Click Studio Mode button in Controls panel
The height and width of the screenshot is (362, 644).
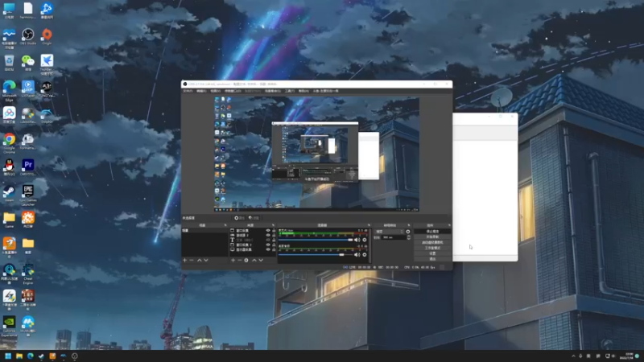pos(433,248)
